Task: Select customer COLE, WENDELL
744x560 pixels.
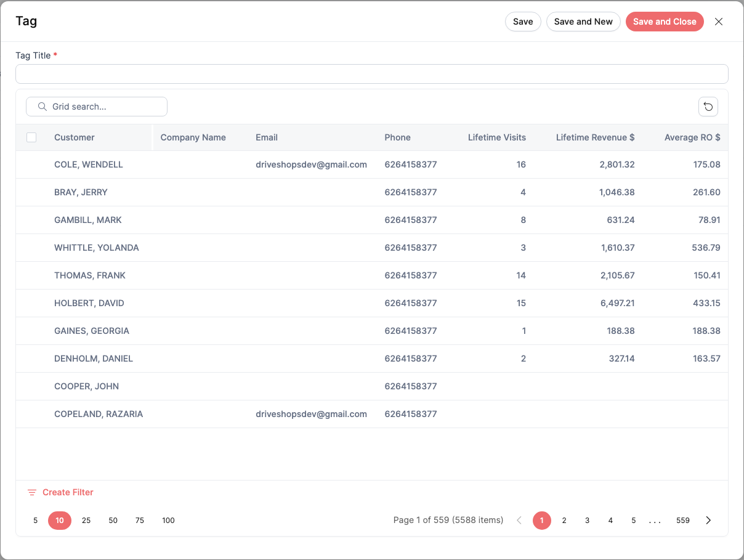Action: tap(89, 164)
